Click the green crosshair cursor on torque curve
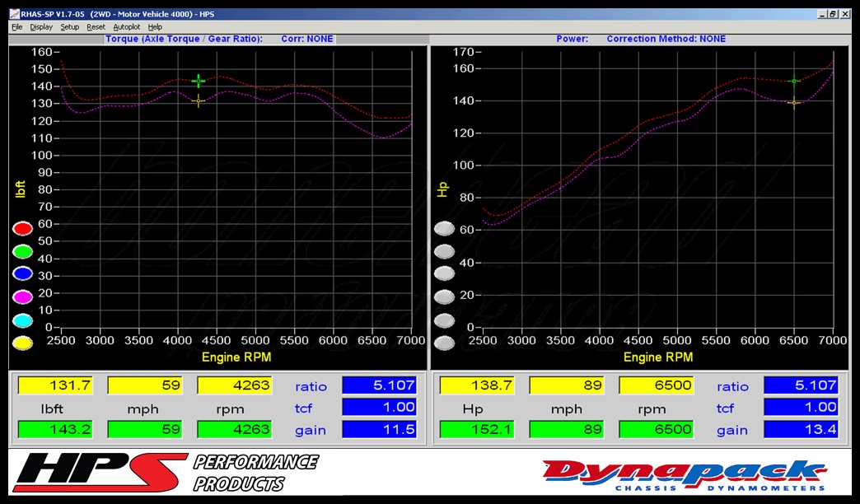860x504 pixels. click(199, 82)
